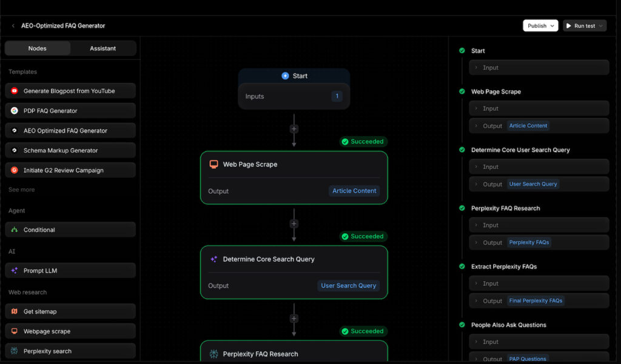Click the play icon in Run test button
Image resolution: width=621 pixels, height=364 pixels.
[x=569, y=25]
